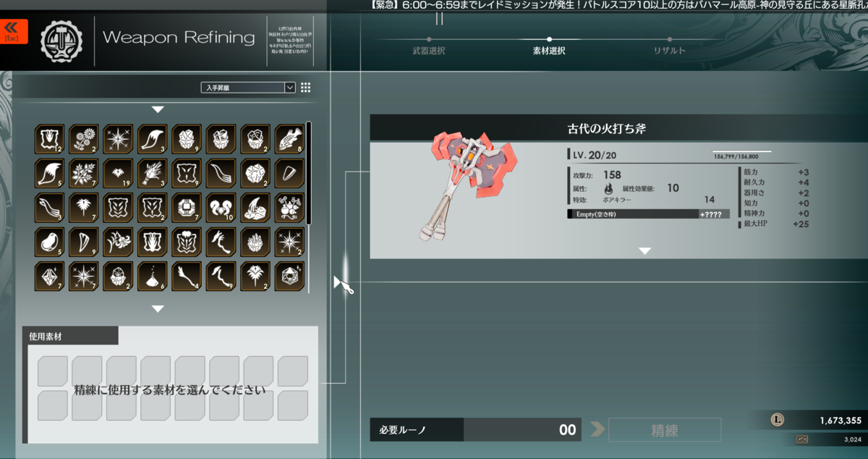868x459 pixels.
Task: Select the claw on rock material
Action: [255, 208]
